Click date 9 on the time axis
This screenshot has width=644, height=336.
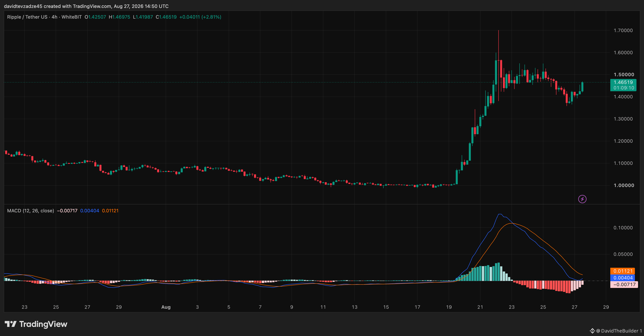291,307
